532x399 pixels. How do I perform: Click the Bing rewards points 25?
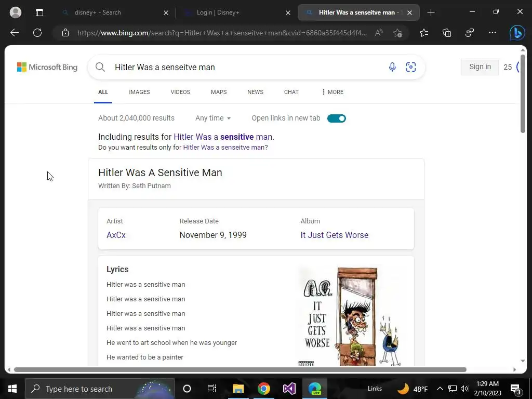[x=508, y=67]
